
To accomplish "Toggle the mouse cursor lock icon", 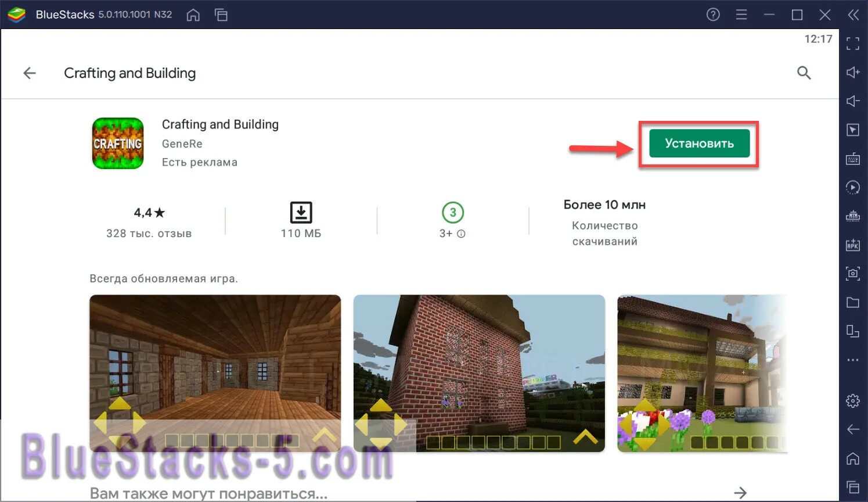I will tap(853, 130).
